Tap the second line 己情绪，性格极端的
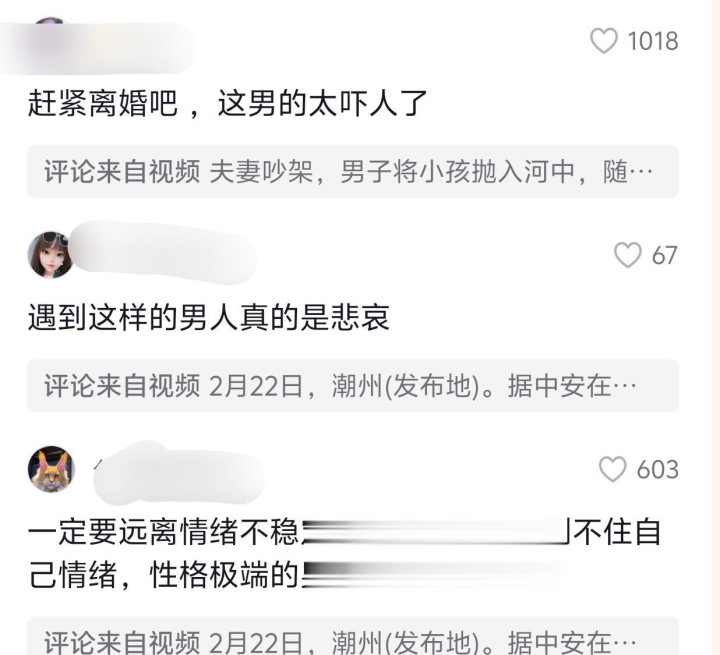Image resolution: width=720 pixels, height=655 pixels. [164, 575]
